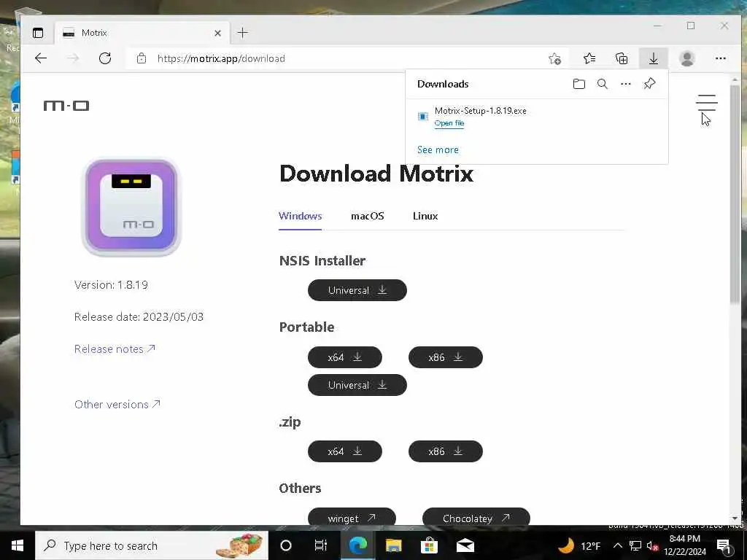Close the Motrix browser tab

tap(217, 33)
